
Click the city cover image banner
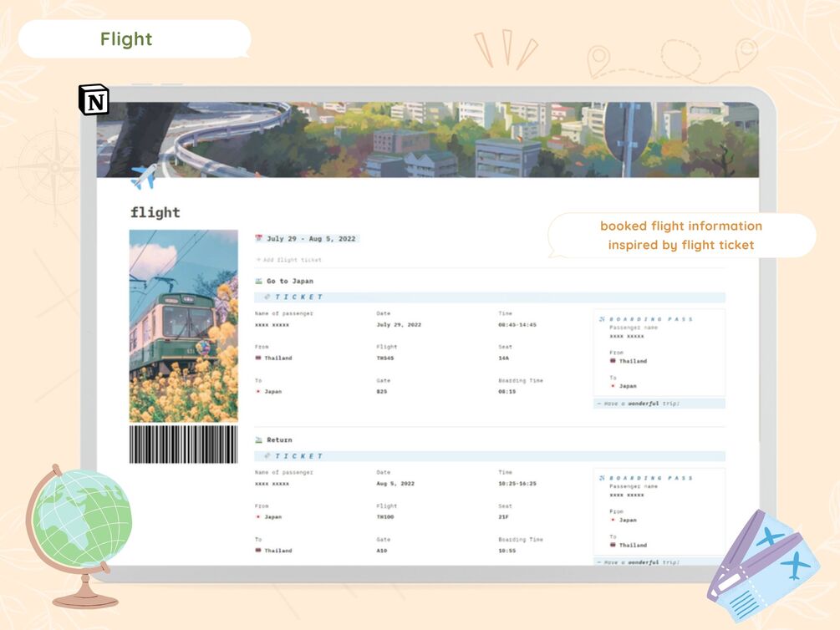(x=427, y=140)
